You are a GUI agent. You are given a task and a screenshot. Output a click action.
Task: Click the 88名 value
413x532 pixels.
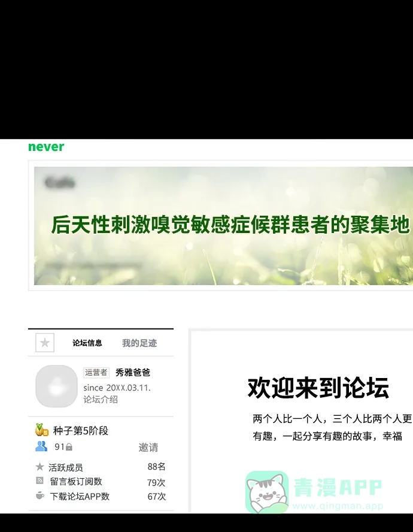pos(156,467)
